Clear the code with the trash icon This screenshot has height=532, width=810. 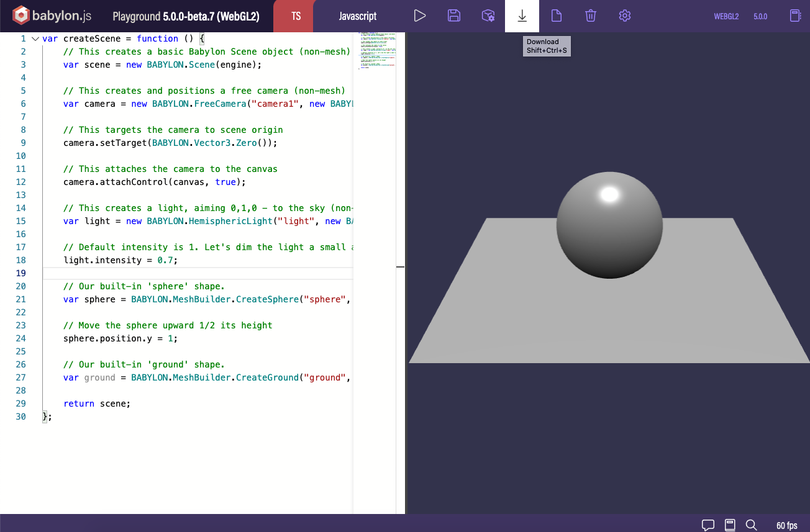click(591, 16)
